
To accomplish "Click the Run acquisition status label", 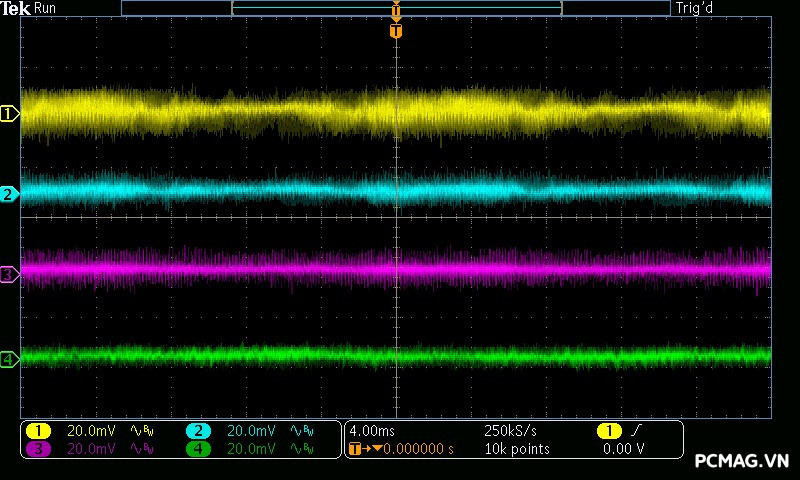I will pyautogui.click(x=45, y=8).
